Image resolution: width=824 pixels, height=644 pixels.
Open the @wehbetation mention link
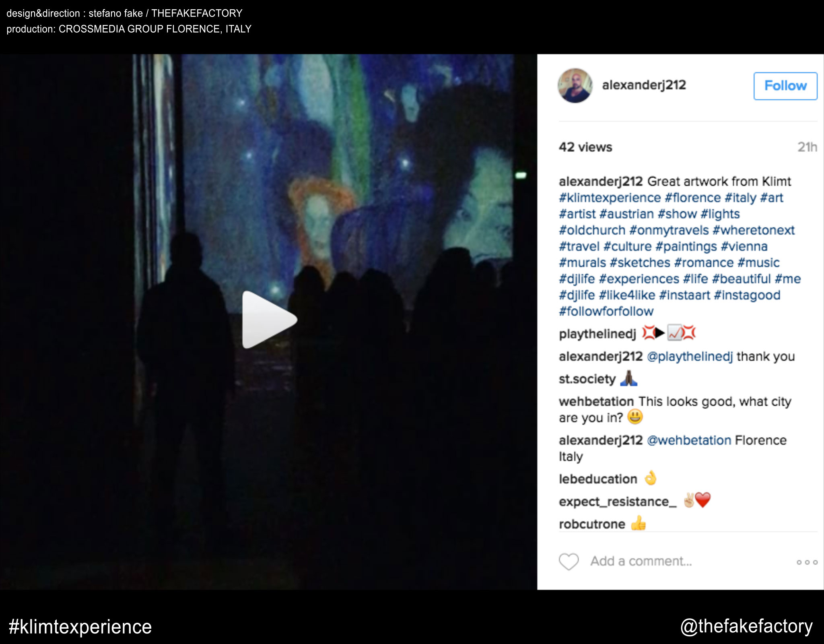pyautogui.click(x=689, y=440)
